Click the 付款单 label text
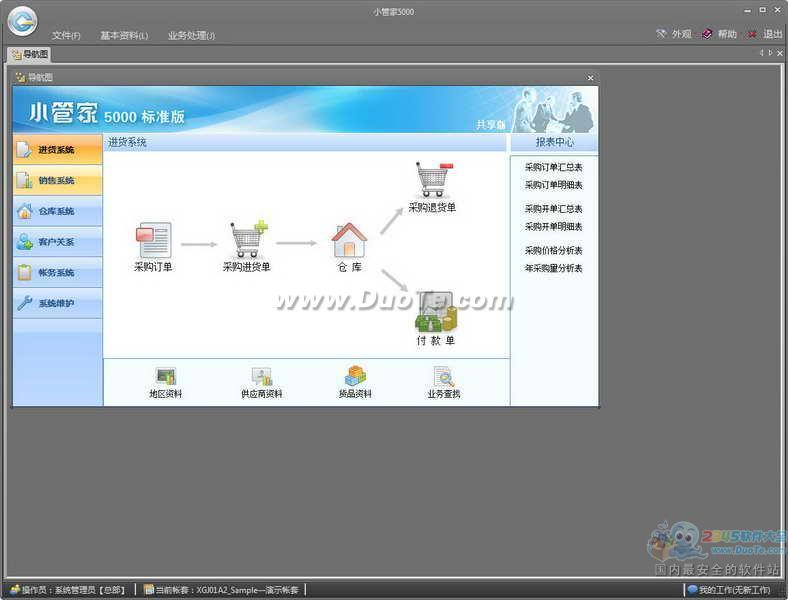788x600 pixels. tap(436, 340)
